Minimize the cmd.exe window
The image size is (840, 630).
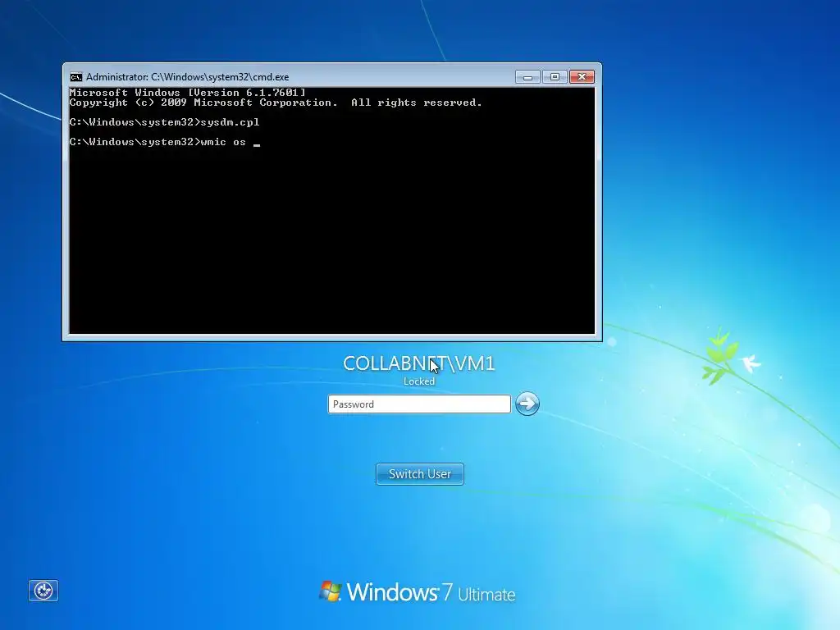coord(527,77)
